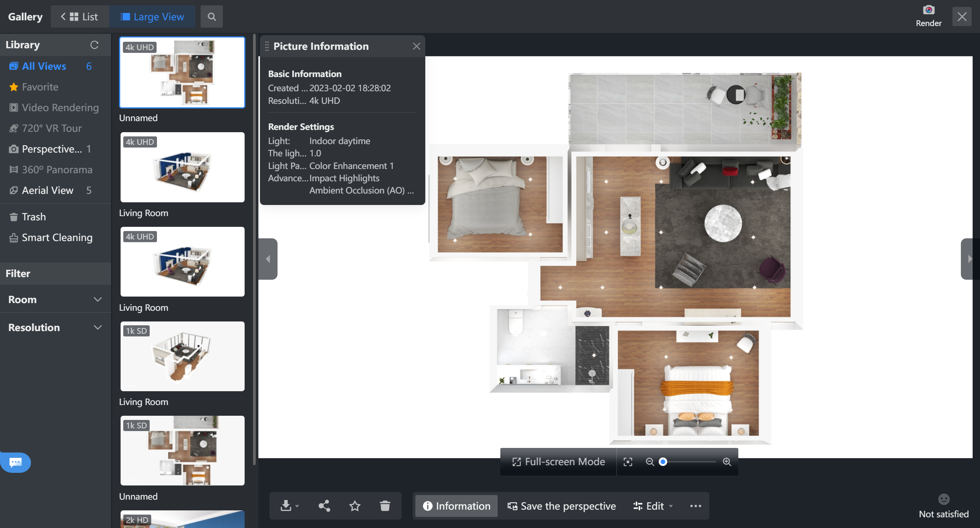
Task: Click Save the perspective button
Action: (562, 506)
